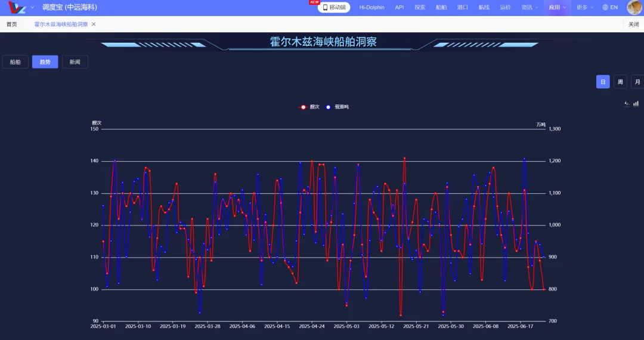Viewport: 644px width, 340px height.
Task: Expand the 资讯 dropdown menu
Action: click(x=530, y=7)
